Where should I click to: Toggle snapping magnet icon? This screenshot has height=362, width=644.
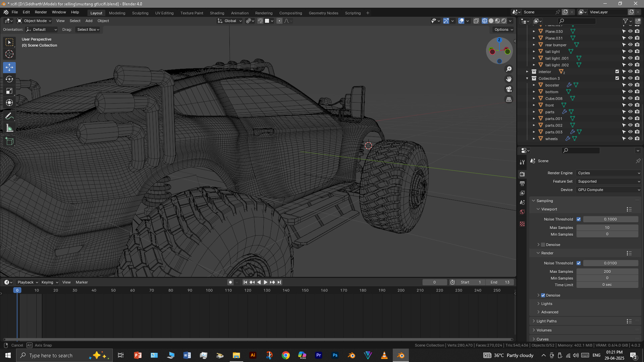coord(260,21)
